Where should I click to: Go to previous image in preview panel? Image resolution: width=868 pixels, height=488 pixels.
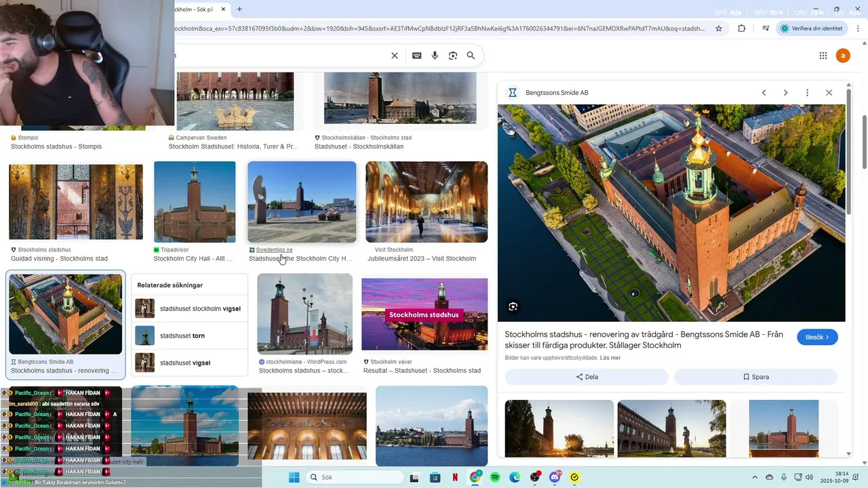764,93
